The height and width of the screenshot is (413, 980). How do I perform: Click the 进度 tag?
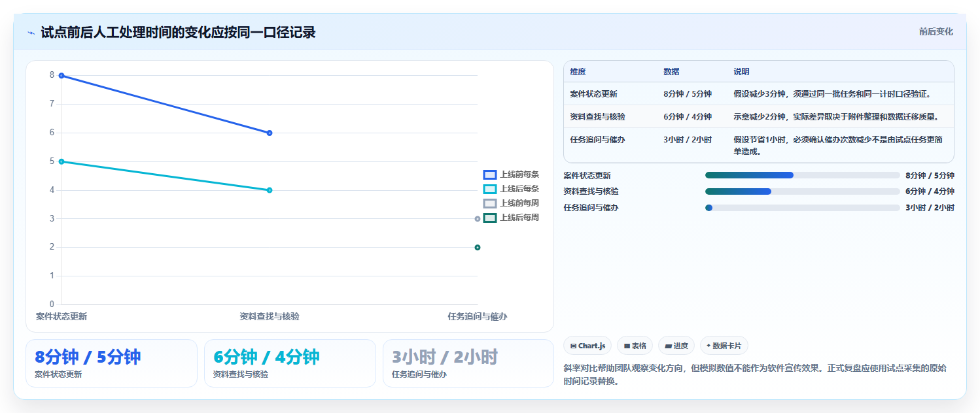pyautogui.click(x=676, y=346)
